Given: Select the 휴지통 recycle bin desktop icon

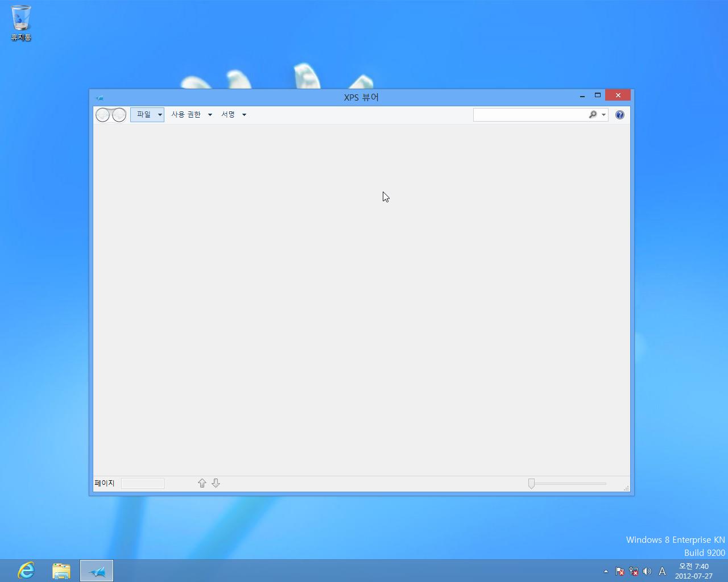Looking at the screenshot, I should [x=21, y=23].
